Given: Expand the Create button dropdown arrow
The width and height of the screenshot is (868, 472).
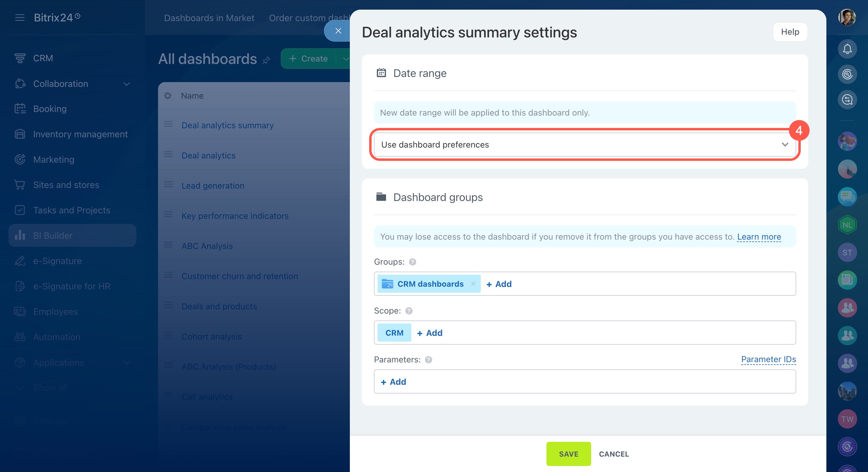Looking at the screenshot, I should point(345,59).
